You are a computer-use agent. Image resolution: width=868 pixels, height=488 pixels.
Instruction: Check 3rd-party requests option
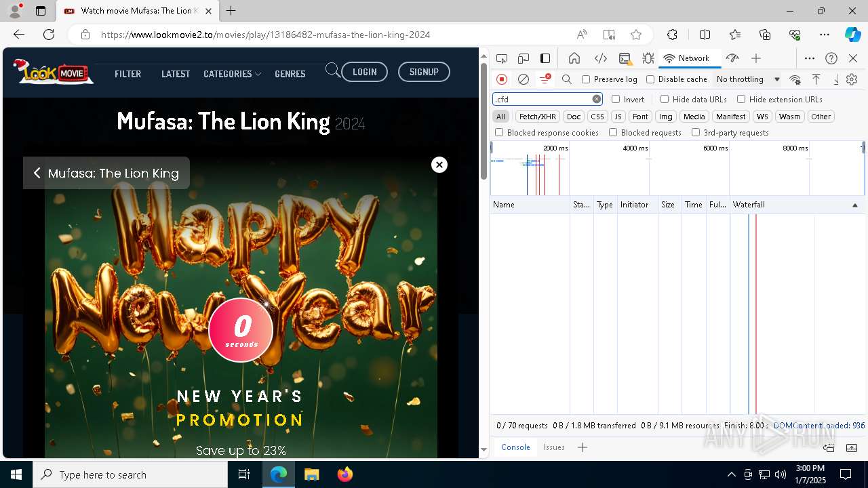[696, 133]
